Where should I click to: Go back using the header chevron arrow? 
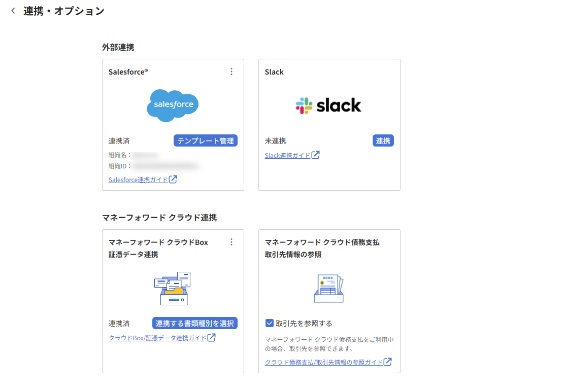(13, 11)
